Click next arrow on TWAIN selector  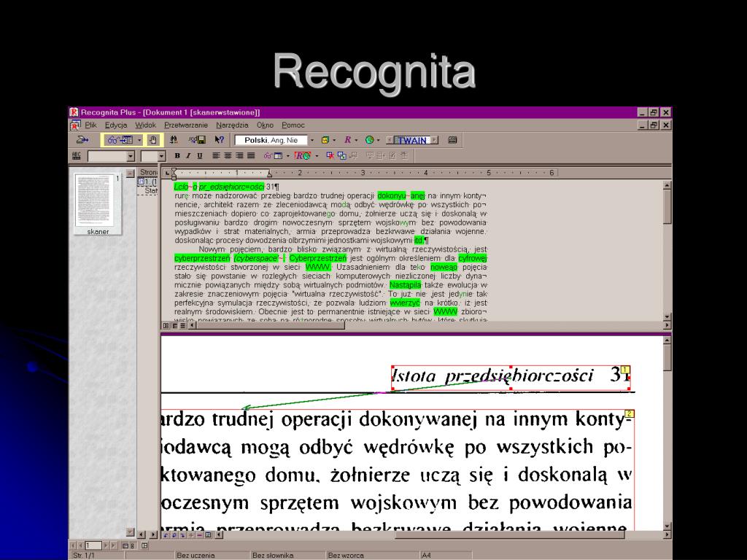coord(435,141)
